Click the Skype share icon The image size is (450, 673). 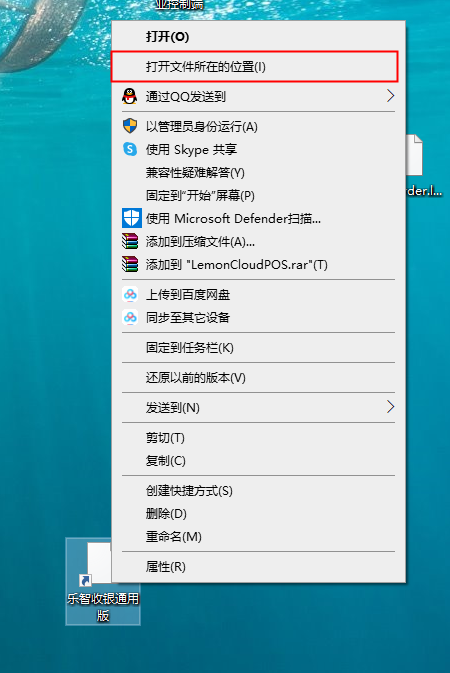[130, 149]
